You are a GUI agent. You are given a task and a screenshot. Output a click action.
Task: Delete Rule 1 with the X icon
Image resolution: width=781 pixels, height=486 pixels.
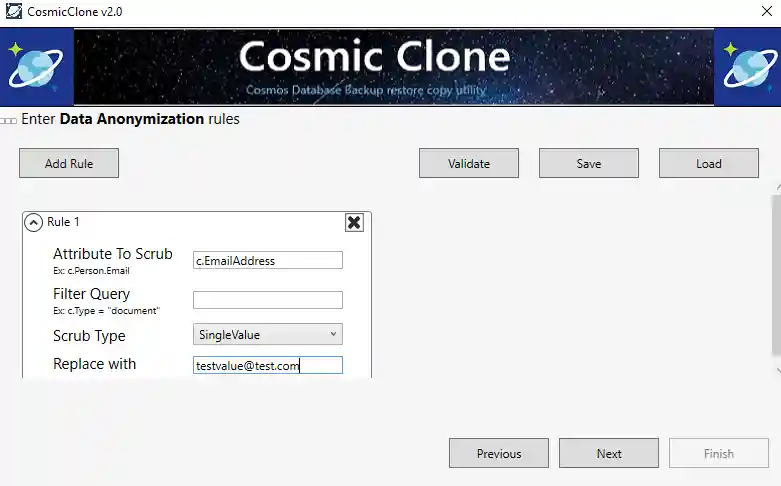click(x=354, y=223)
